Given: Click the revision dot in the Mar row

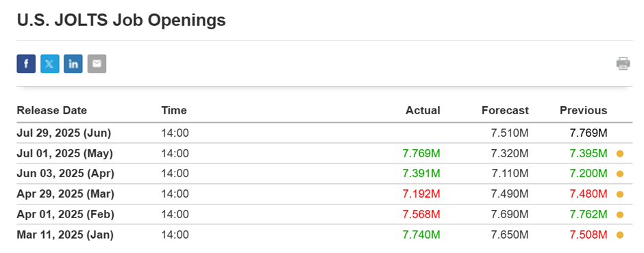Looking at the screenshot, I should pyautogui.click(x=620, y=194).
